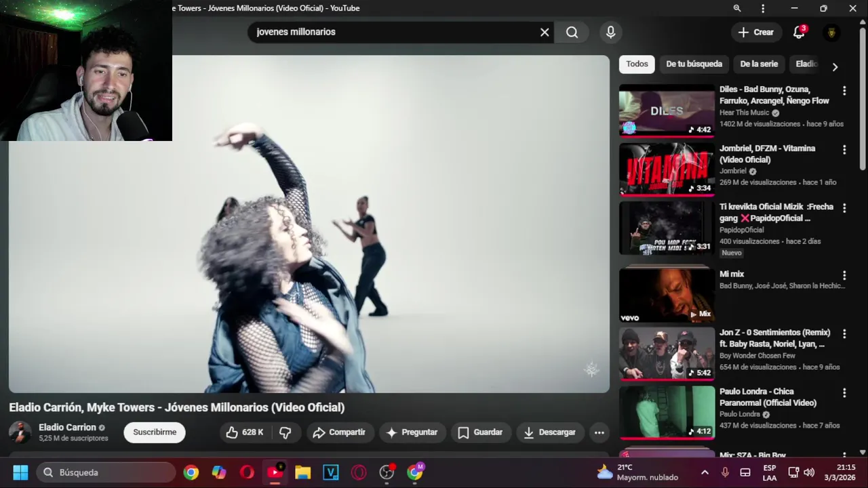Click the keyboard layout tray icon
Screen dimensions: 868x488
tap(745, 472)
